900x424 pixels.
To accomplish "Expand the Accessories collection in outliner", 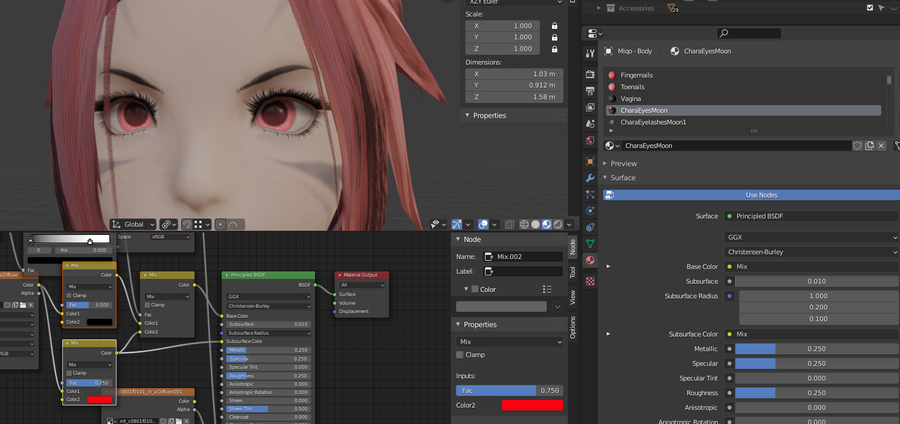I will (x=599, y=8).
